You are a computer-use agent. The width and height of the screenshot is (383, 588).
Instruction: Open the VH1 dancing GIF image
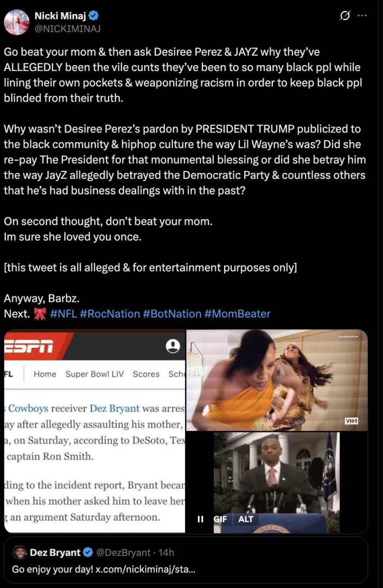tap(277, 380)
